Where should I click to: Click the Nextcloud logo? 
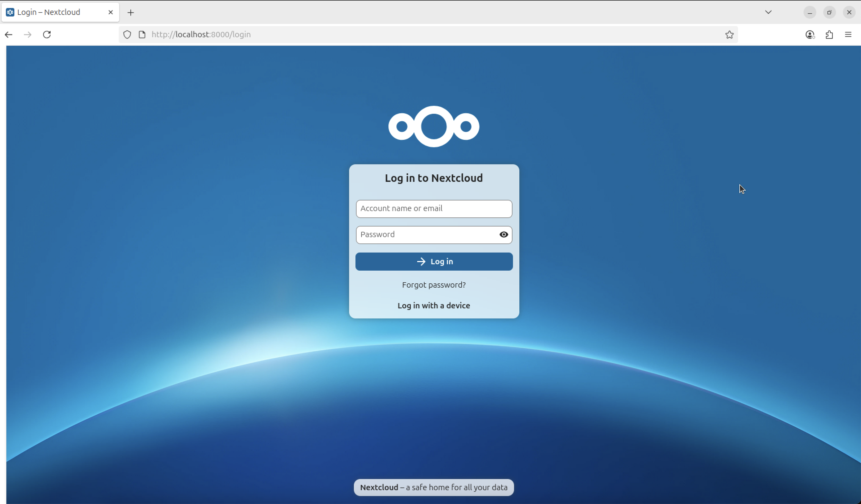(x=434, y=126)
